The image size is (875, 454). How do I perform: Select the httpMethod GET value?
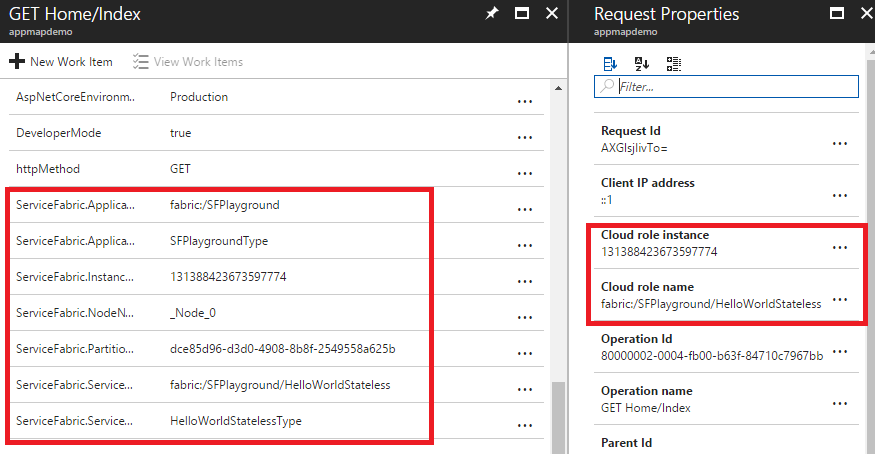pos(180,169)
